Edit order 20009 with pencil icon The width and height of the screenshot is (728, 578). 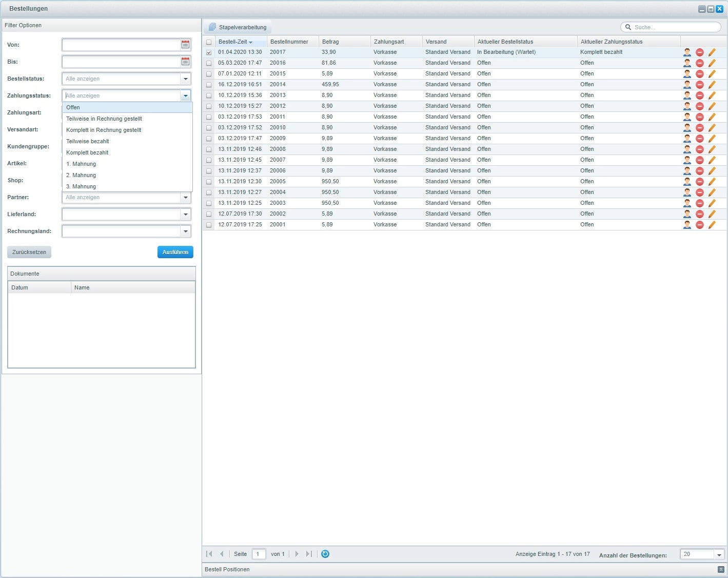click(712, 139)
